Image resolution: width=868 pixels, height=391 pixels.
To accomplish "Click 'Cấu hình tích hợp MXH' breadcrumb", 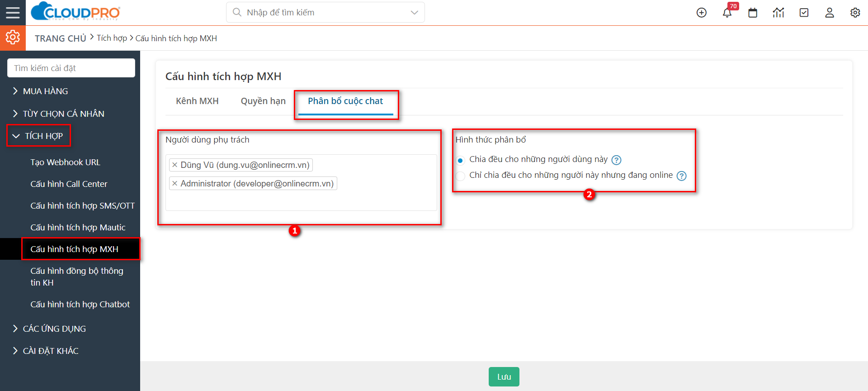I will tap(176, 38).
